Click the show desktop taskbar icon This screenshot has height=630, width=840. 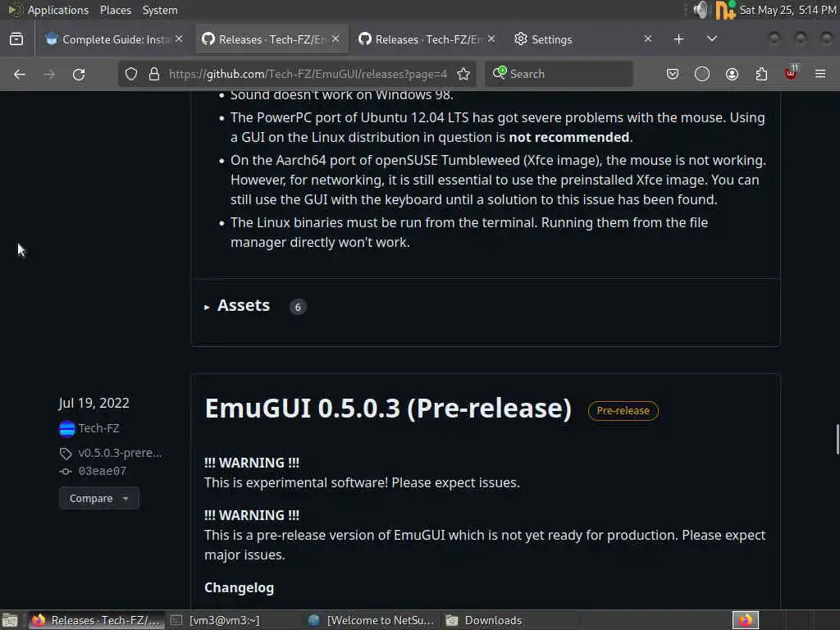(x=10, y=620)
